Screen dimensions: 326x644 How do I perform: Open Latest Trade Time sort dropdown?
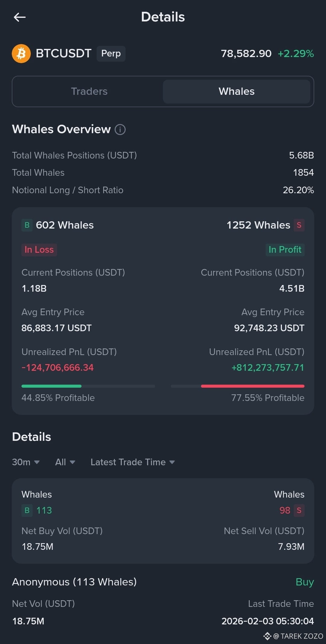tap(133, 462)
